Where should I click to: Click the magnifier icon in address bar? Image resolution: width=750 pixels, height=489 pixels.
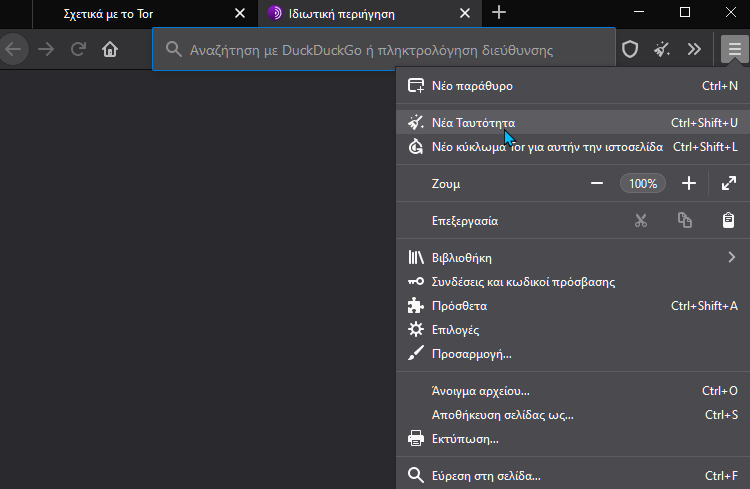point(174,49)
